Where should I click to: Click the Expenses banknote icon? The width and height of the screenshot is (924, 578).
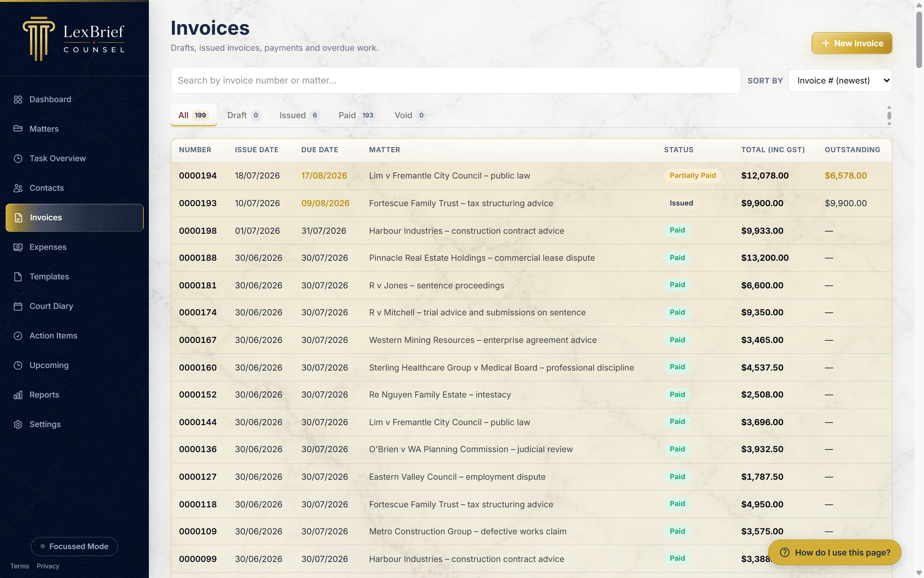18,247
